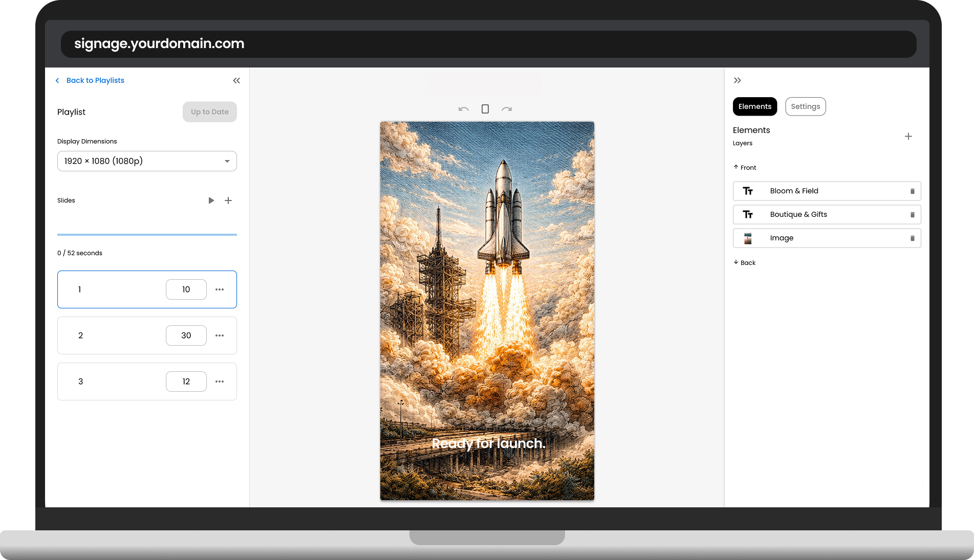Switch to the Settings tab
The width and height of the screenshot is (974, 560).
point(805,106)
